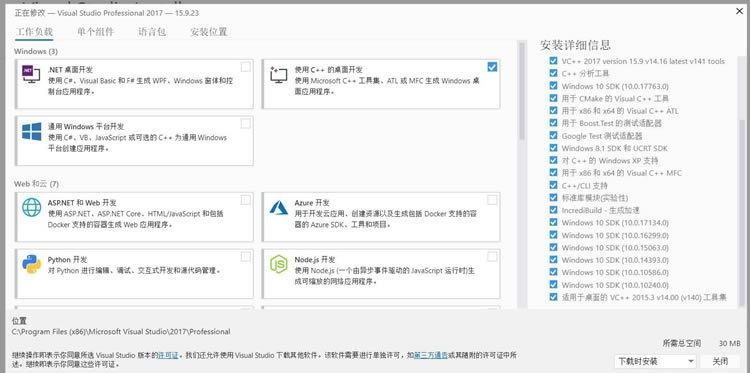Switch to the 单个组件 tab
750x373 pixels.
click(96, 32)
